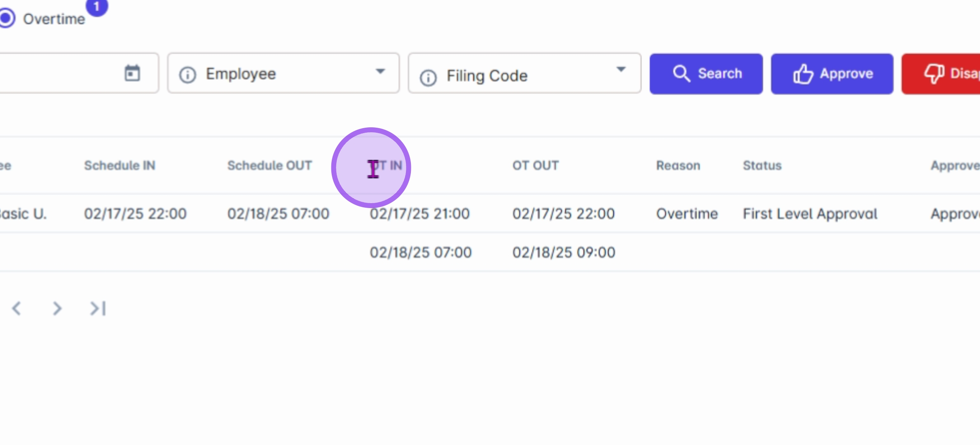The width and height of the screenshot is (980, 445).
Task: Click the notification badge on Overtime
Action: point(97,6)
